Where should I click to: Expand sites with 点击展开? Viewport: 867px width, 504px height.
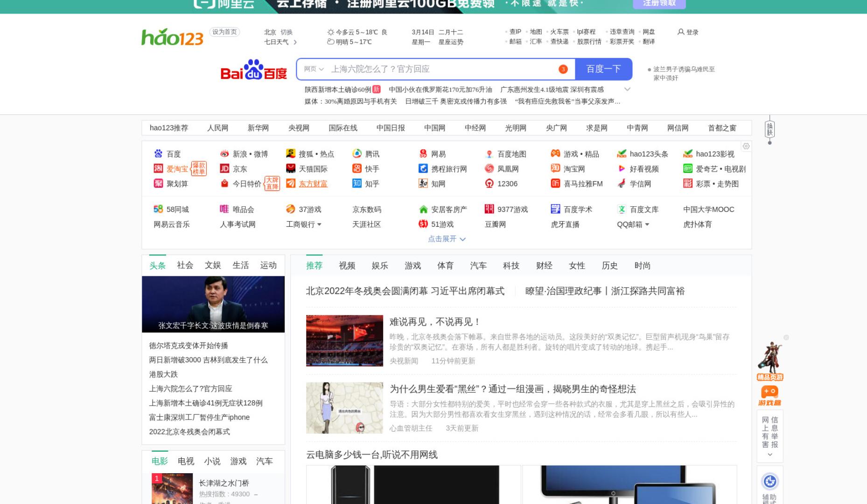click(447, 239)
